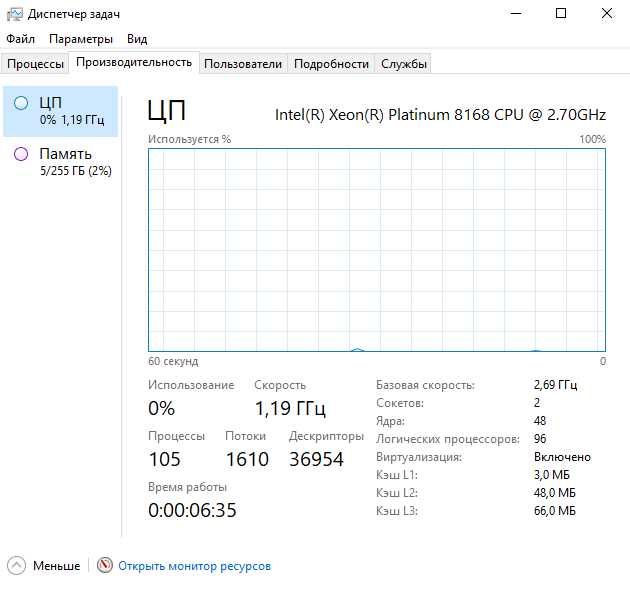Select the Память entry in sidebar
The width and height of the screenshot is (630, 590).
61,162
